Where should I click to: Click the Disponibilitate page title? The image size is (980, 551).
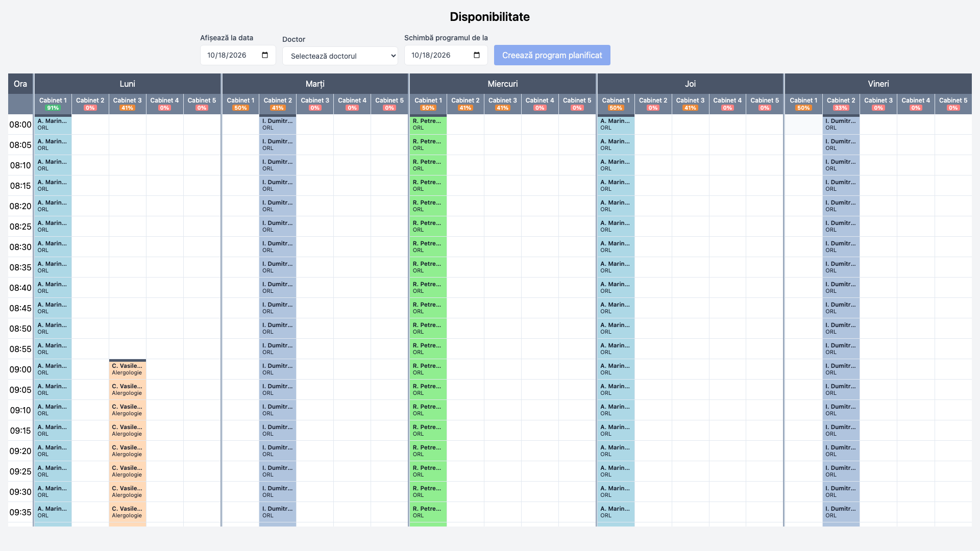click(489, 17)
